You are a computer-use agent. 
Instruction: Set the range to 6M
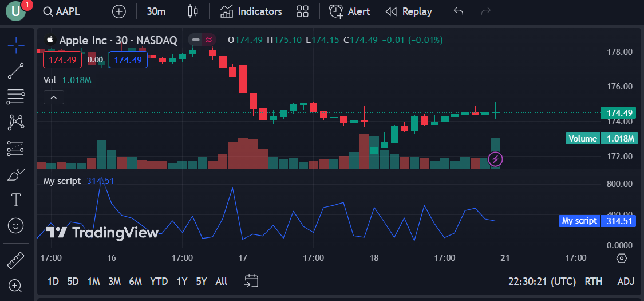tap(135, 282)
